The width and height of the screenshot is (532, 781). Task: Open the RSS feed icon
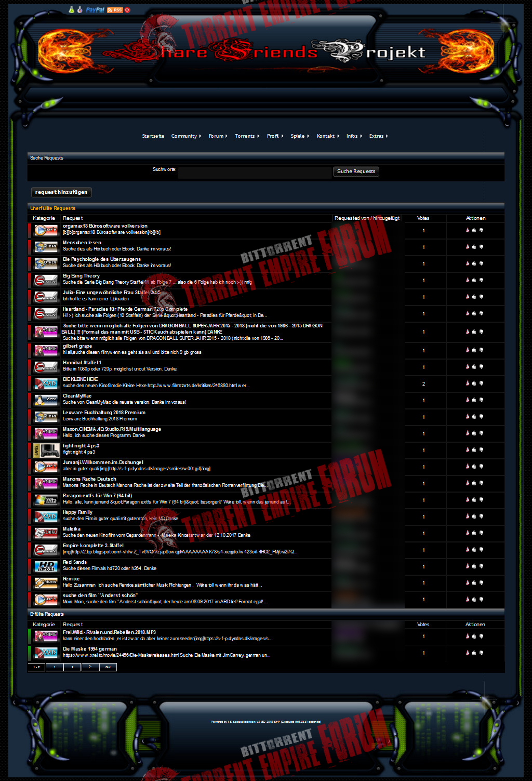point(115,10)
